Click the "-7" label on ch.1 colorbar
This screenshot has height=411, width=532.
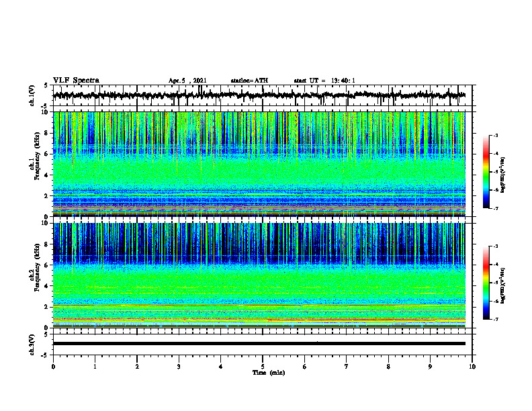(496, 208)
